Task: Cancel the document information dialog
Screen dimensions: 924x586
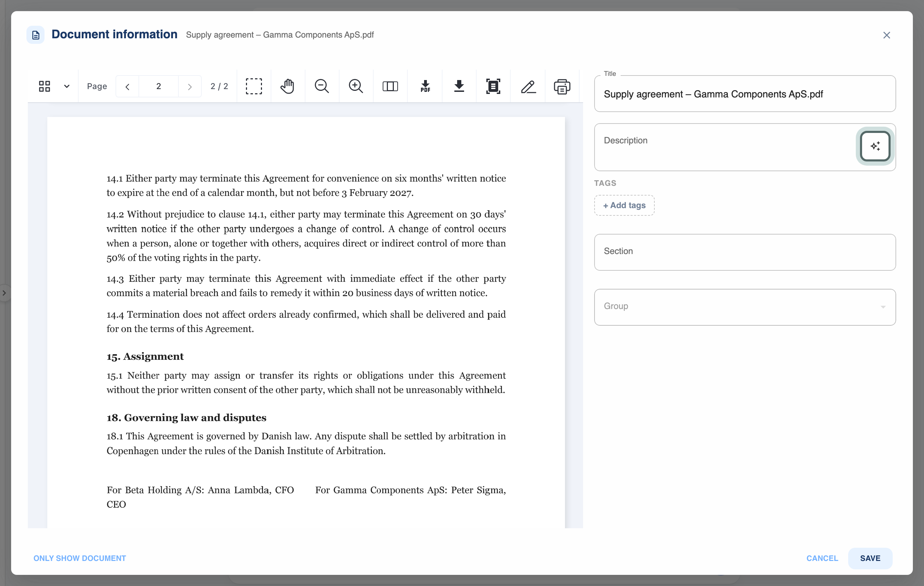Action: pos(822,558)
